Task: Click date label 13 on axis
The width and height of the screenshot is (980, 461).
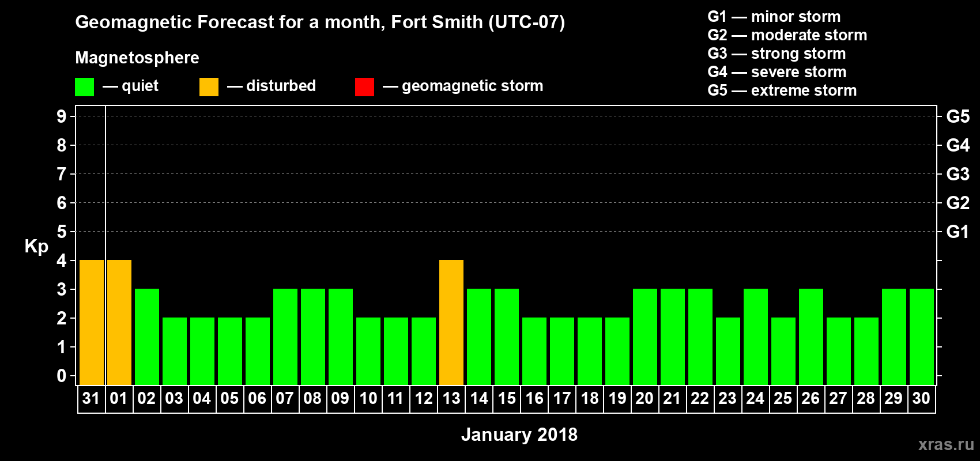Action: click(451, 398)
